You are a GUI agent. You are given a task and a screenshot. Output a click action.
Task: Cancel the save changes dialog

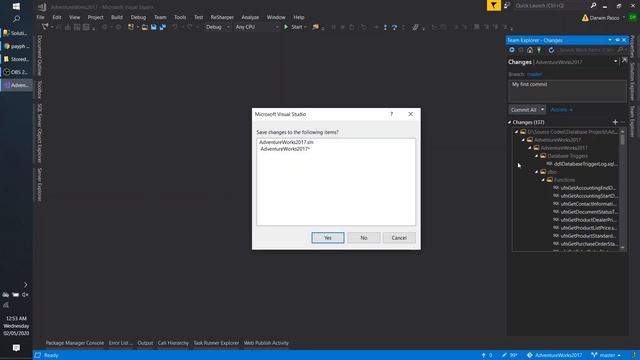click(399, 238)
